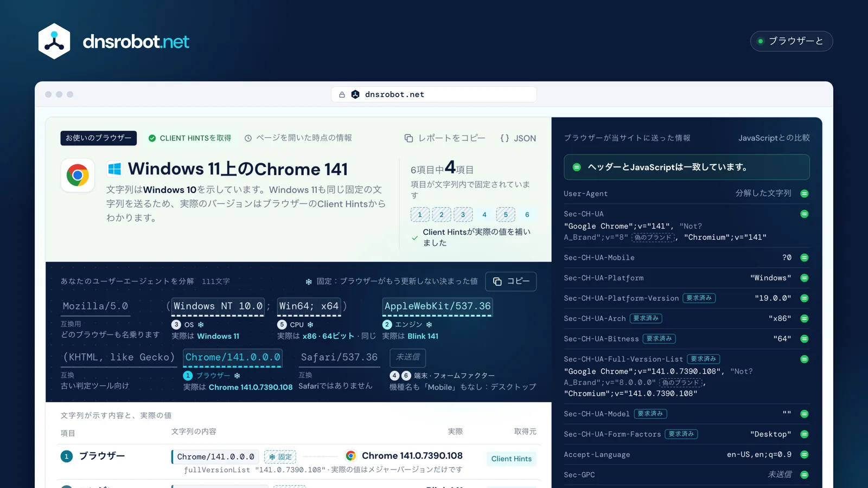
Task: Click 要求済み tag on Sec-CH-UA-Platform-Version
Action: pyautogui.click(x=699, y=298)
